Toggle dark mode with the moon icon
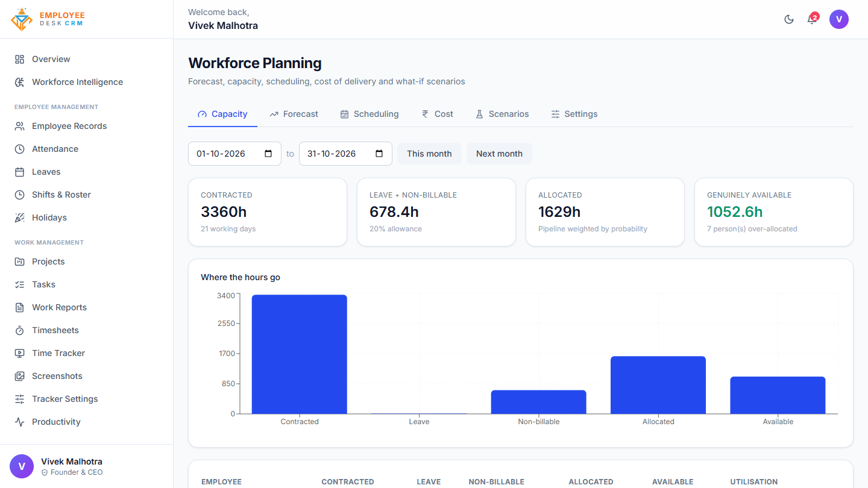This screenshot has height=488, width=868. (789, 19)
